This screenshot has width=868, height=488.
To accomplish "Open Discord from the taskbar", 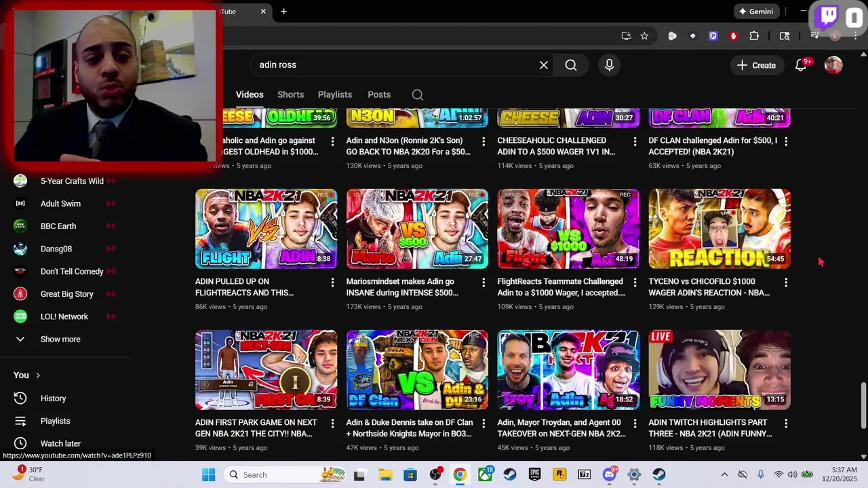I will point(610,474).
